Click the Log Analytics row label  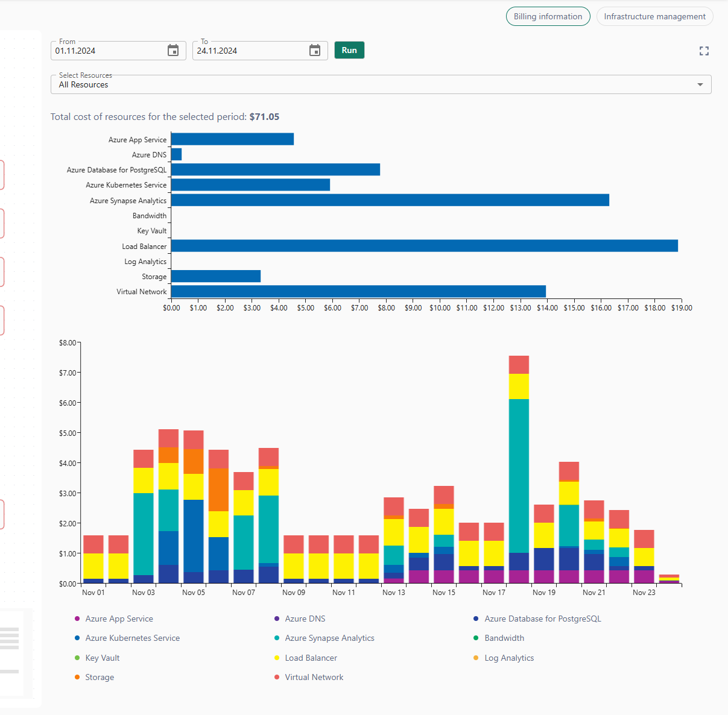pyautogui.click(x=145, y=262)
